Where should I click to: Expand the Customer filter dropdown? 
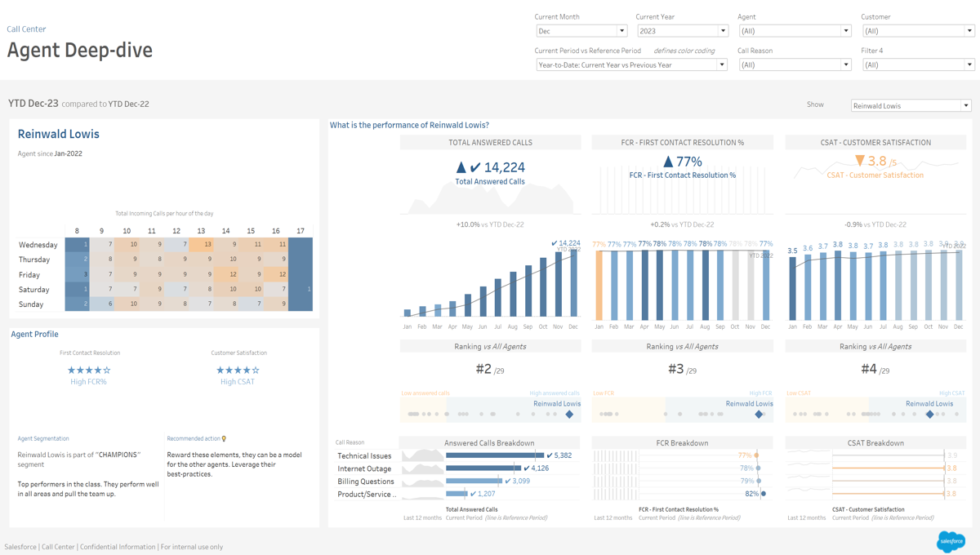pyautogui.click(x=918, y=31)
